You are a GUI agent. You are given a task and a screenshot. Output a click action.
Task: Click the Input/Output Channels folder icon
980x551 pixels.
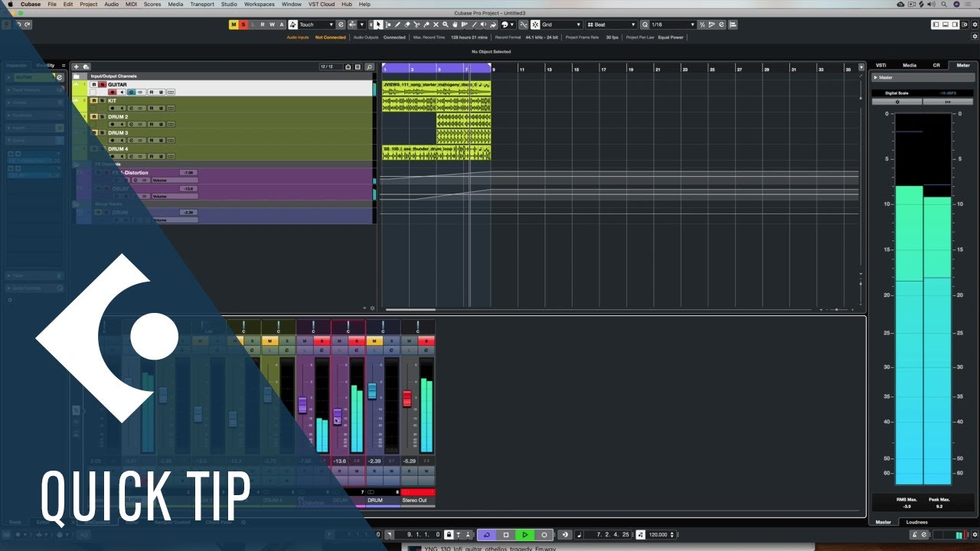77,77
